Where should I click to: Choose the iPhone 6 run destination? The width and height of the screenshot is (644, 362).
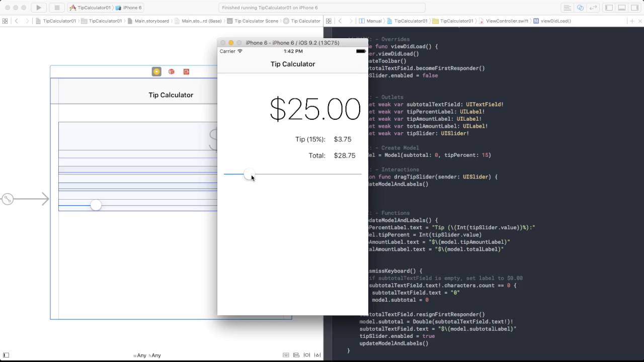pyautogui.click(x=129, y=8)
